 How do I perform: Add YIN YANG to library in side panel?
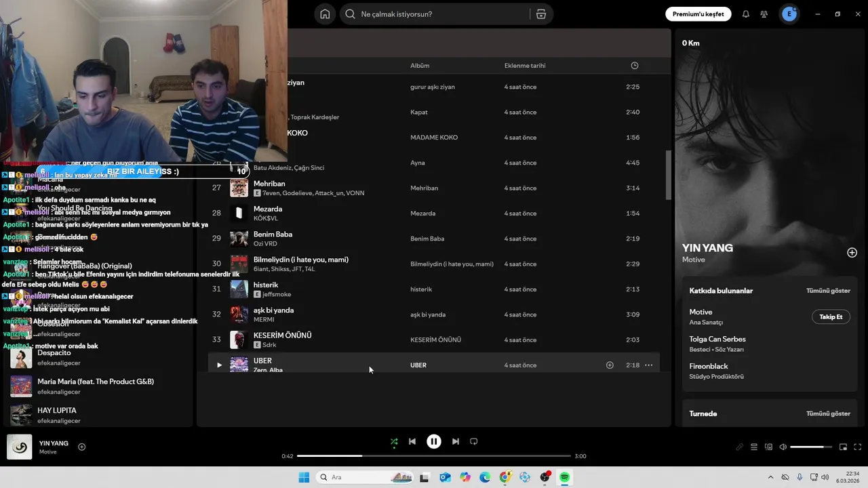tap(852, 253)
